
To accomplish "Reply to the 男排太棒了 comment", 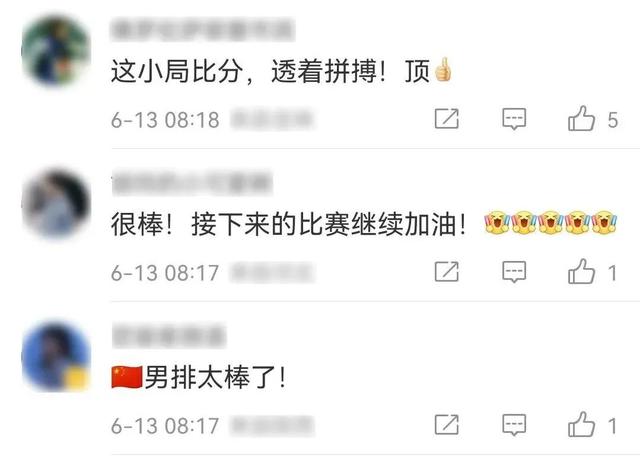I will click(514, 425).
